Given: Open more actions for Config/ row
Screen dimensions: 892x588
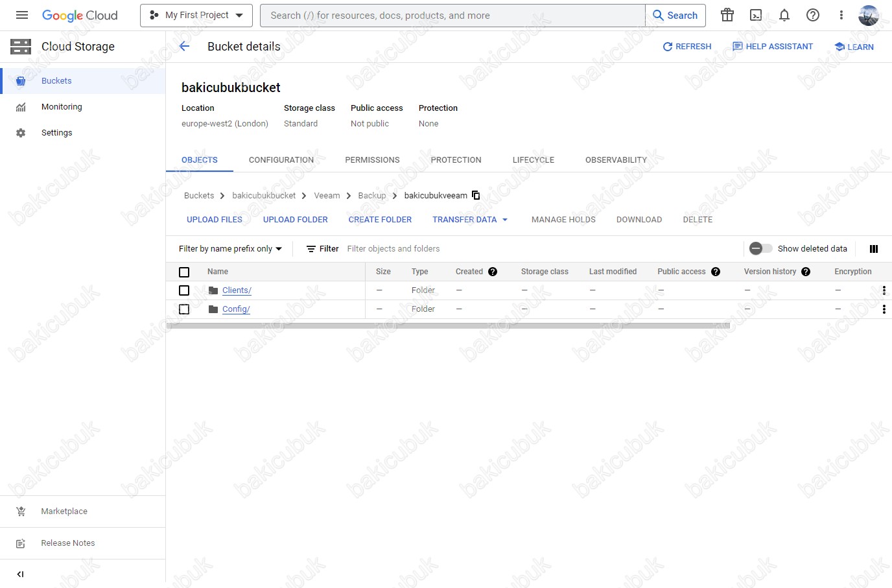Looking at the screenshot, I should (x=884, y=309).
